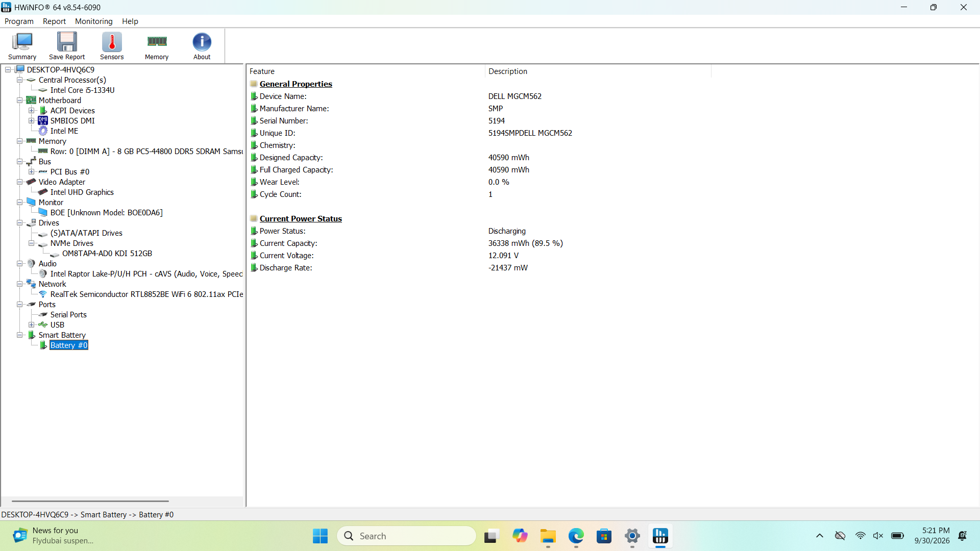
Task: Open the Help menu
Action: pos(130,21)
